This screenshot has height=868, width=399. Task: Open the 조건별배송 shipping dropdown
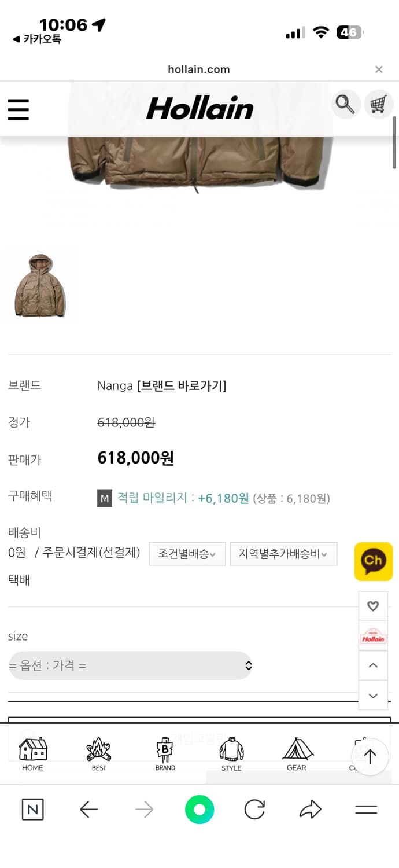(x=187, y=554)
